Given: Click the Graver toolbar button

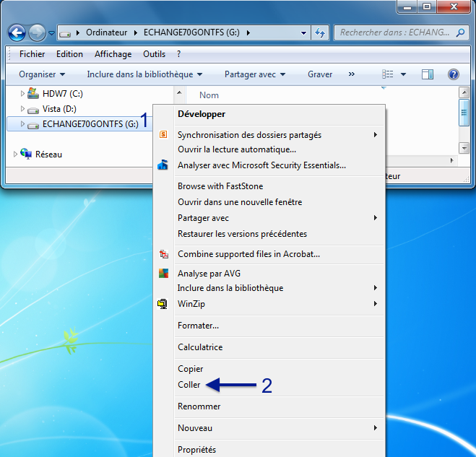Looking at the screenshot, I should click(x=320, y=74).
